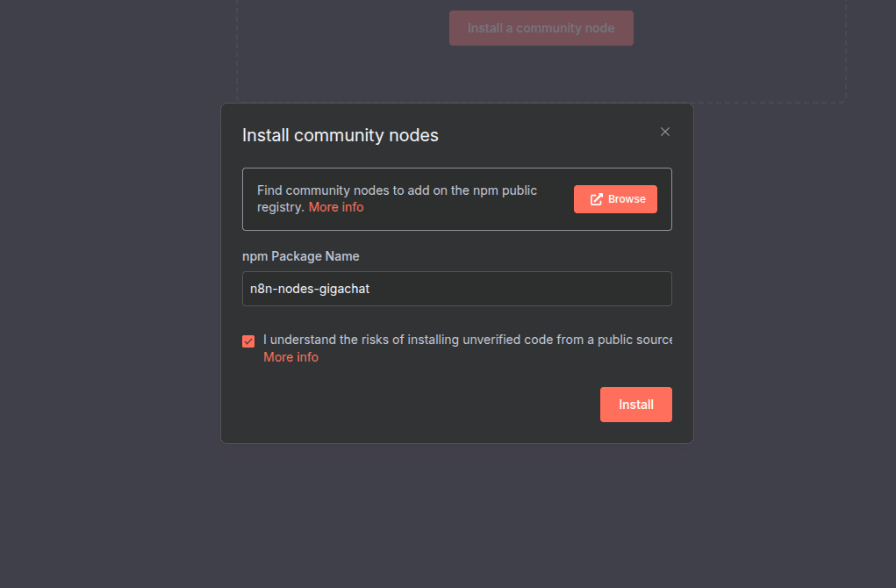
Task: Click 'Install a community node' behind the dialog
Action: (541, 27)
